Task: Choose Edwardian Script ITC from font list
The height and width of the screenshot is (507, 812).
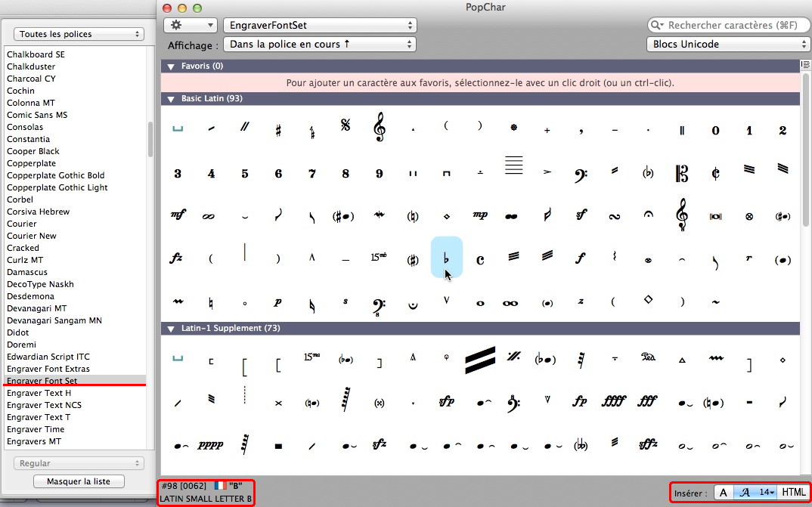Action: pyautogui.click(x=48, y=357)
